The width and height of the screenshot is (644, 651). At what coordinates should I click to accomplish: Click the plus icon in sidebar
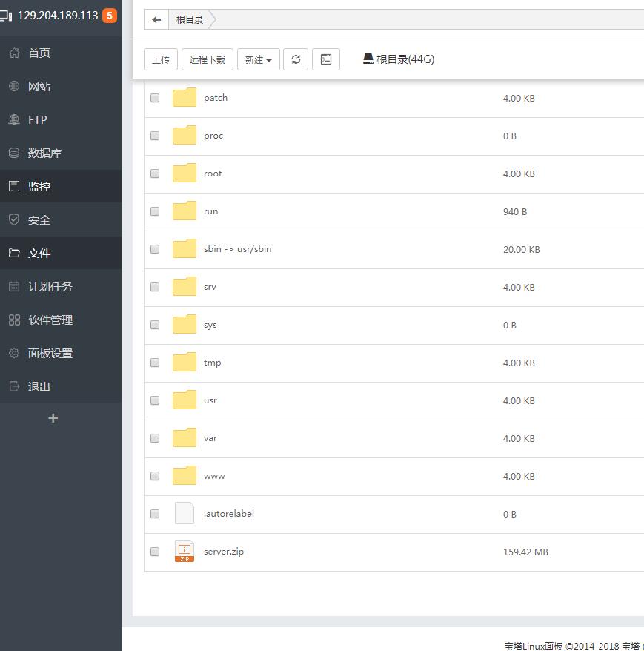[53, 418]
